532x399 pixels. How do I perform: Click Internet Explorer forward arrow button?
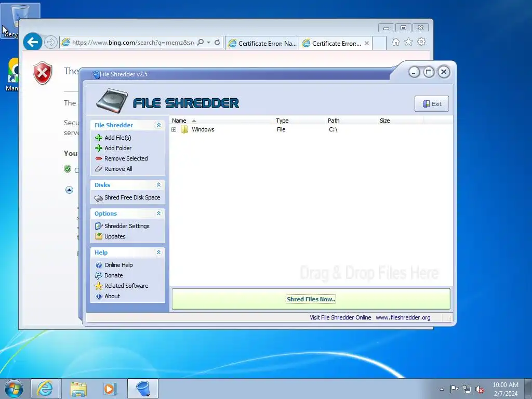50,42
